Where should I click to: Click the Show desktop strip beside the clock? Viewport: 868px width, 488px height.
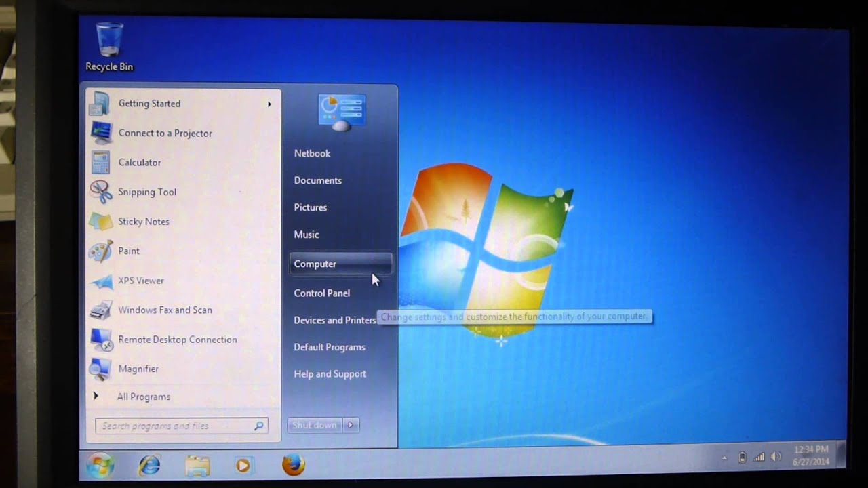[x=841, y=454]
